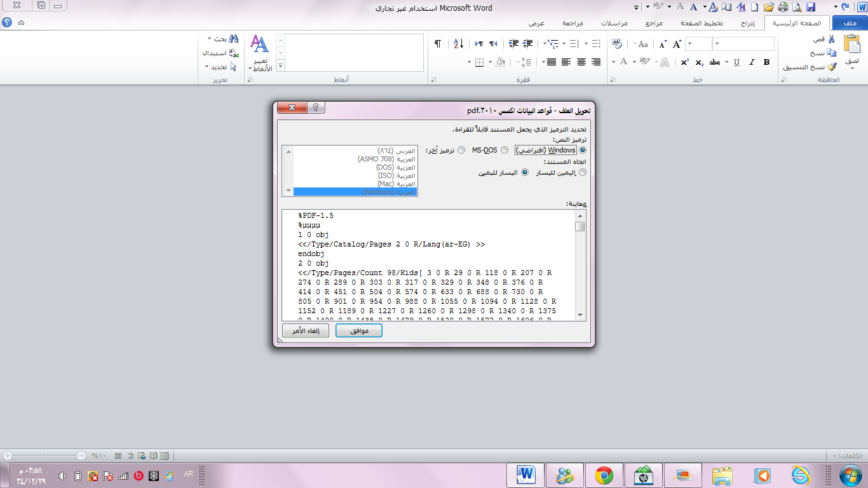Screen dimensions: 868x488
Task: Open the ملف (File) tab
Action: tap(850, 23)
